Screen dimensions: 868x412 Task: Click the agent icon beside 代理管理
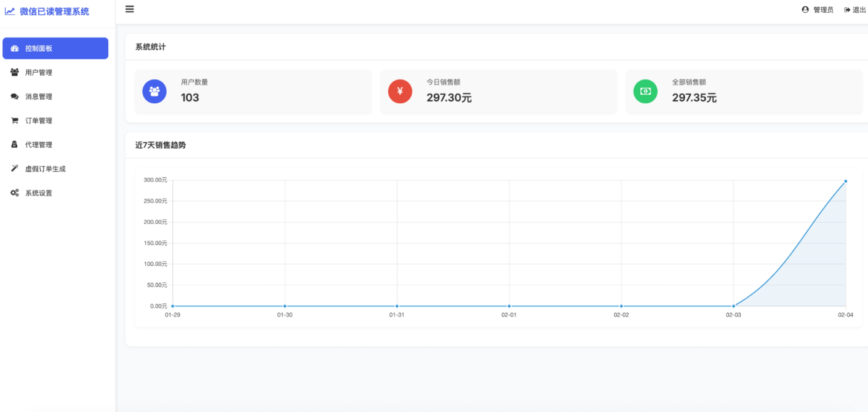(x=15, y=144)
